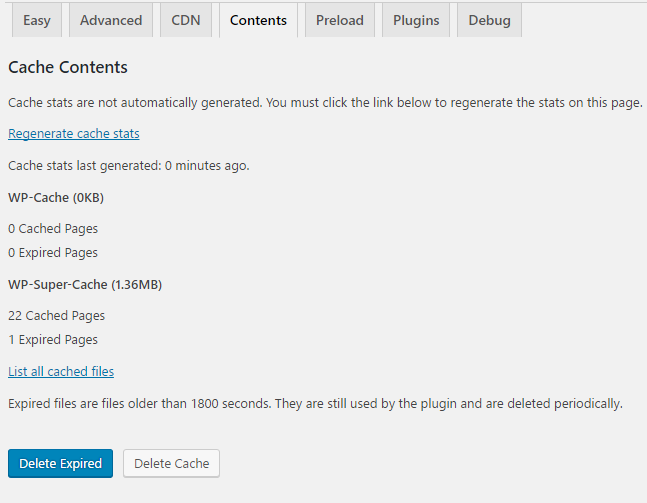
Task: Click the 0 Cached Pages text
Action: (53, 228)
